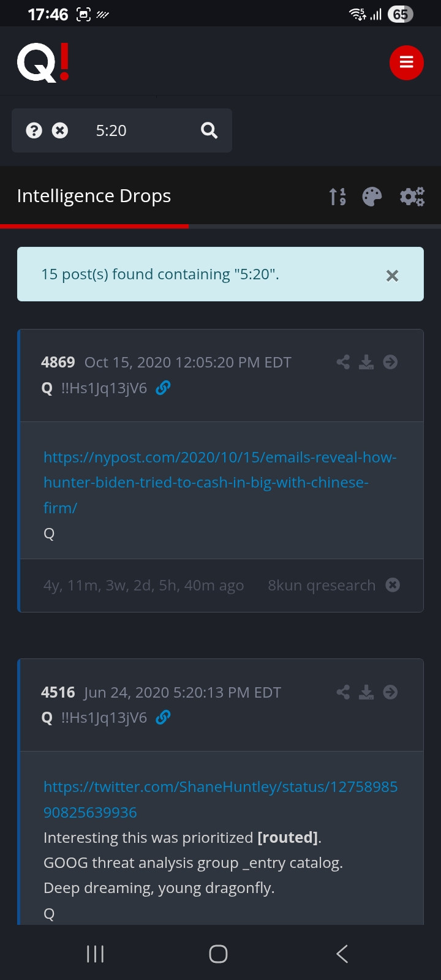Open the color theme palette
This screenshot has width=441, height=980.
pyautogui.click(x=372, y=197)
